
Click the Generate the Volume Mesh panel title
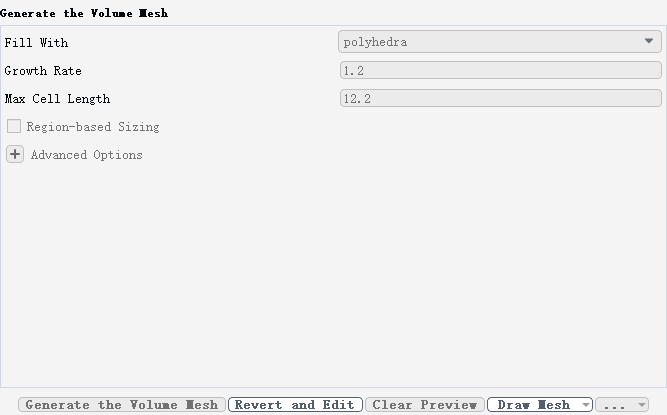(84, 13)
